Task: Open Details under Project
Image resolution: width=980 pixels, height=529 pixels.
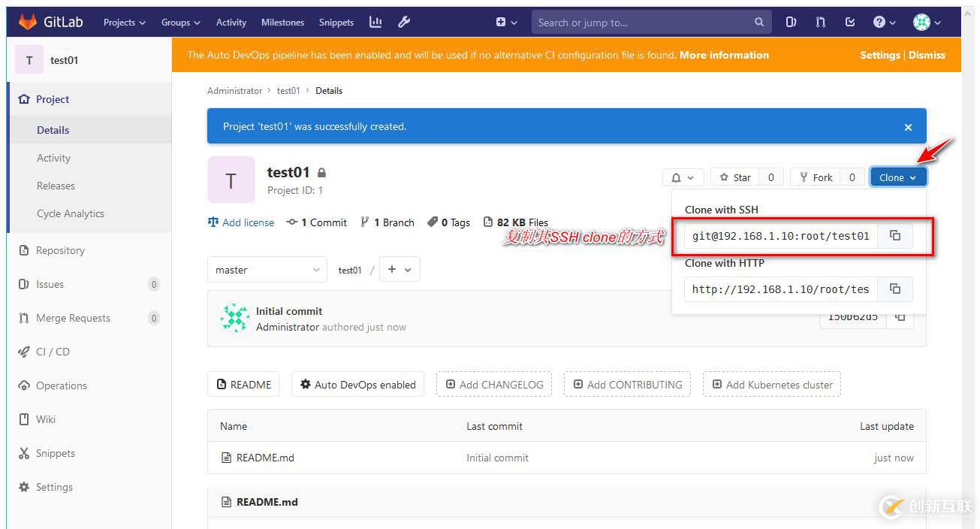Action: (53, 130)
